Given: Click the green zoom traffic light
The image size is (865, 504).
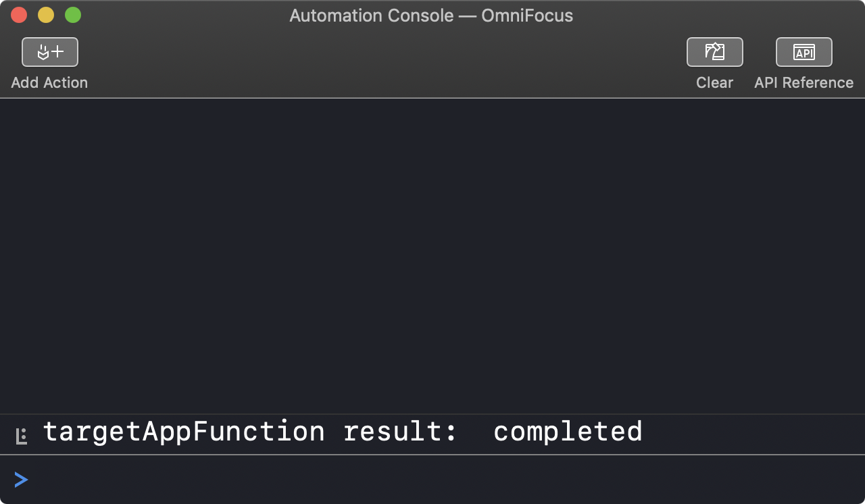Looking at the screenshot, I should click(x=72, y=14).
